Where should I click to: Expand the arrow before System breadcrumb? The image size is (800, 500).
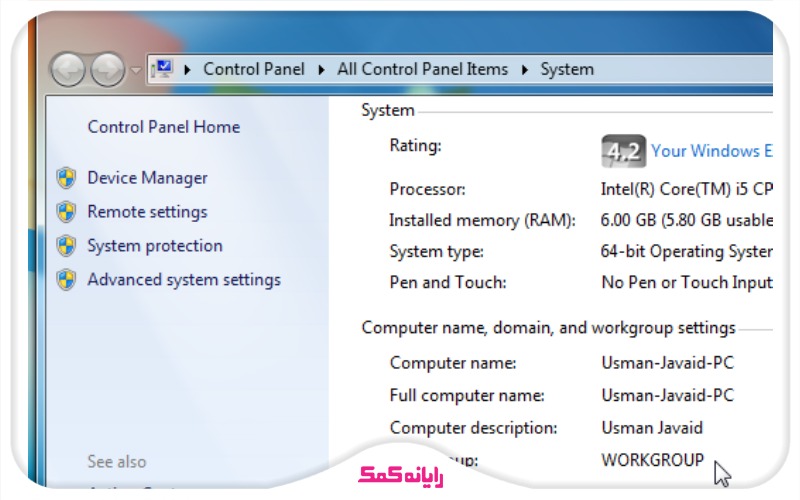[524, 70]
